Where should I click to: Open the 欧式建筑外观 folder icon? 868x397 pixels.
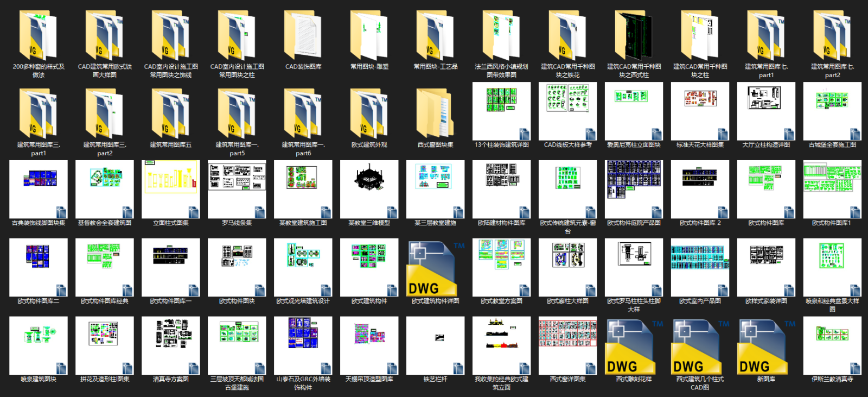pos(369,112)
